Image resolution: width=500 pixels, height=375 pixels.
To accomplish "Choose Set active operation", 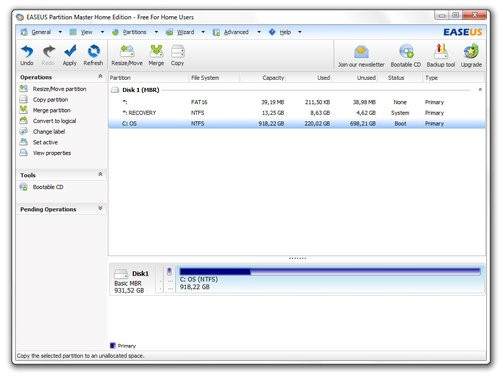I will pyautogui.click(x=45, y=142).
